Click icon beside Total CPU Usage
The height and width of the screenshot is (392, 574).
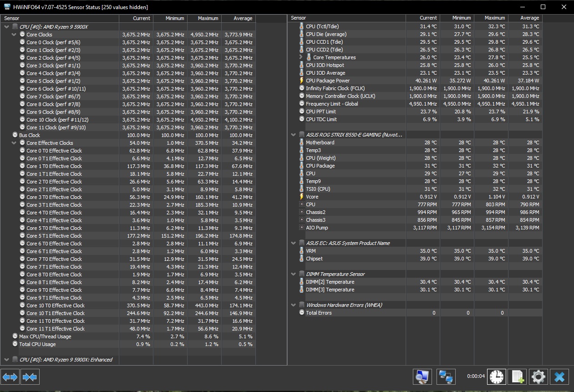click(x=15, y=344)
